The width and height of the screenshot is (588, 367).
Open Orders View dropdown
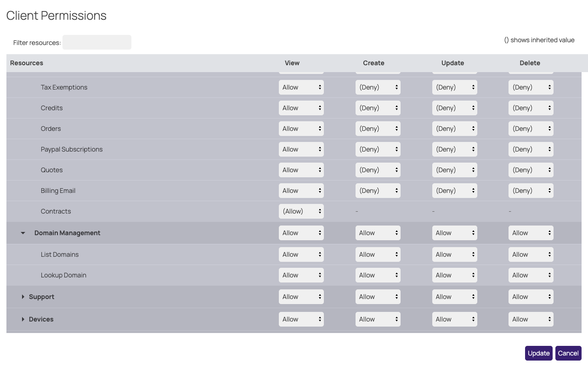click(301, 129)
